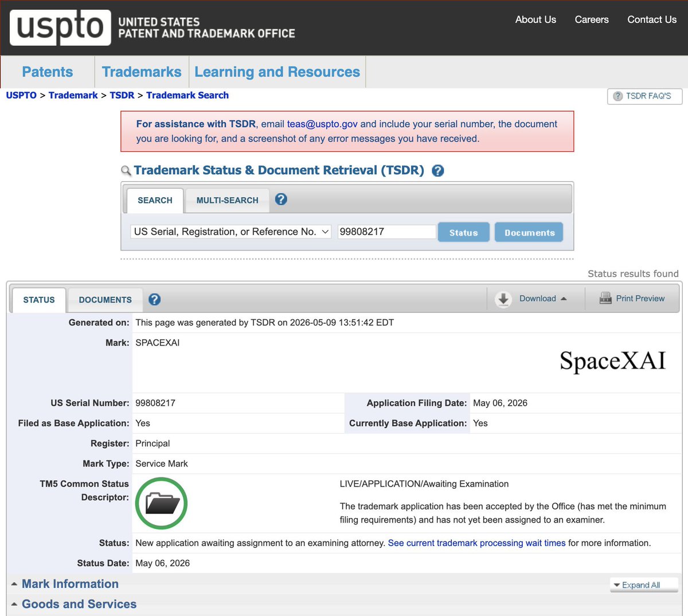Image resolution: width=688 pixels, height=616 pixels.
Task: Click the TSDR FAQ'S question icon
Action: tap(617, 96)
